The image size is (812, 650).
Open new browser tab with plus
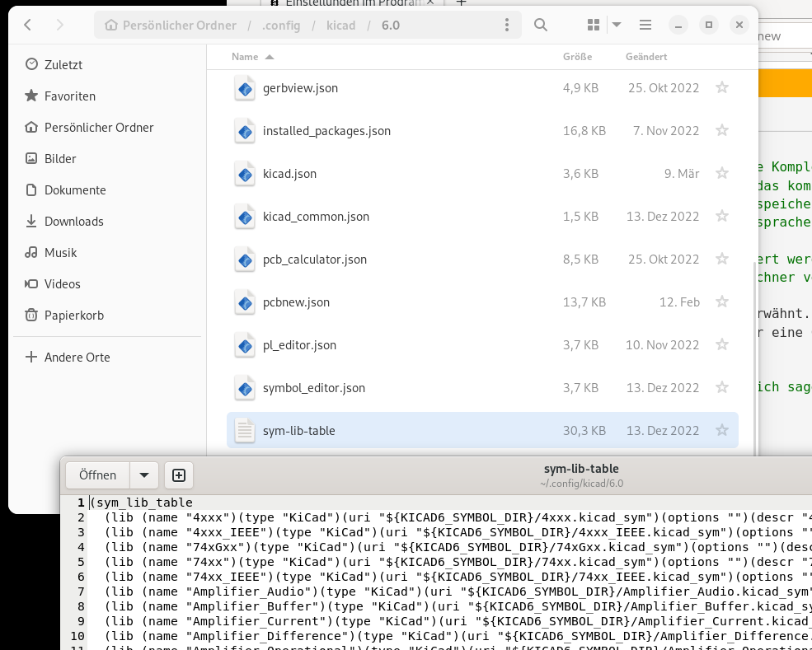coord(461,2)
